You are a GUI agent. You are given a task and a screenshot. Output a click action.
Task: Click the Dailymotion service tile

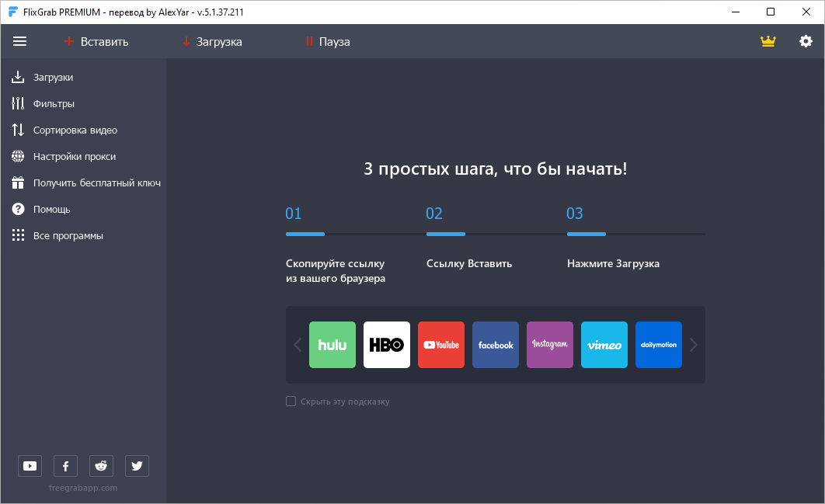click(x=659, y=345)
